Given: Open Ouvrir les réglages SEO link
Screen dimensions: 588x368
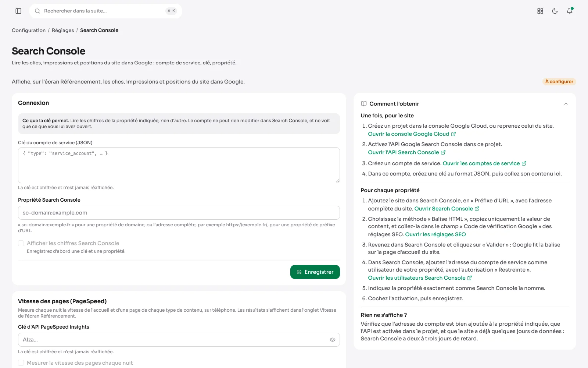Looking at the screenshot, I should point(435,234).
